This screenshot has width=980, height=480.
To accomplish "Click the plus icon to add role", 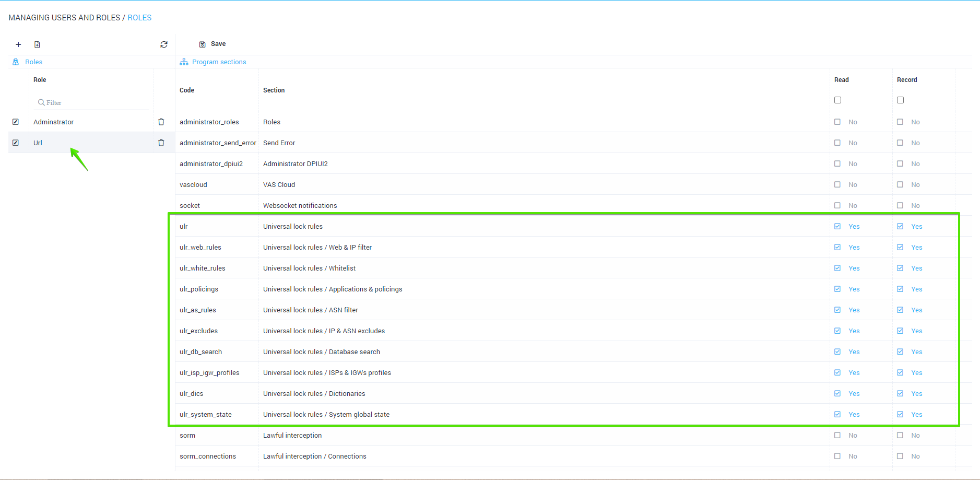I will 18,44.
